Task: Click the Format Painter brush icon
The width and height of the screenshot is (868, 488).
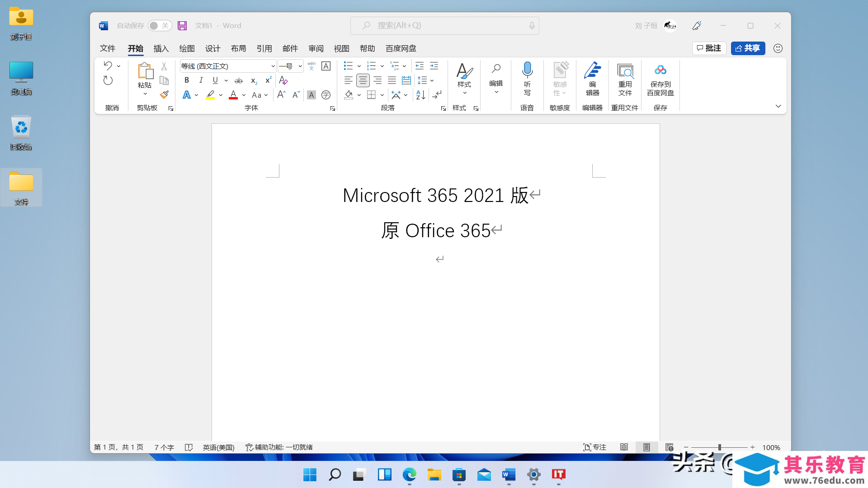Action: coord(164,95)
